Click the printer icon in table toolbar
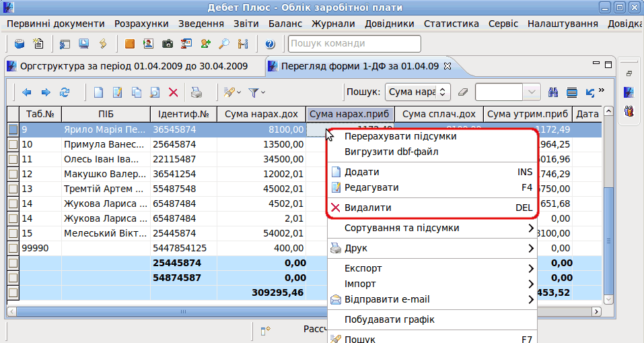Image resolution: width=644 pixels, height=343 pixels. tap(196, 92)
